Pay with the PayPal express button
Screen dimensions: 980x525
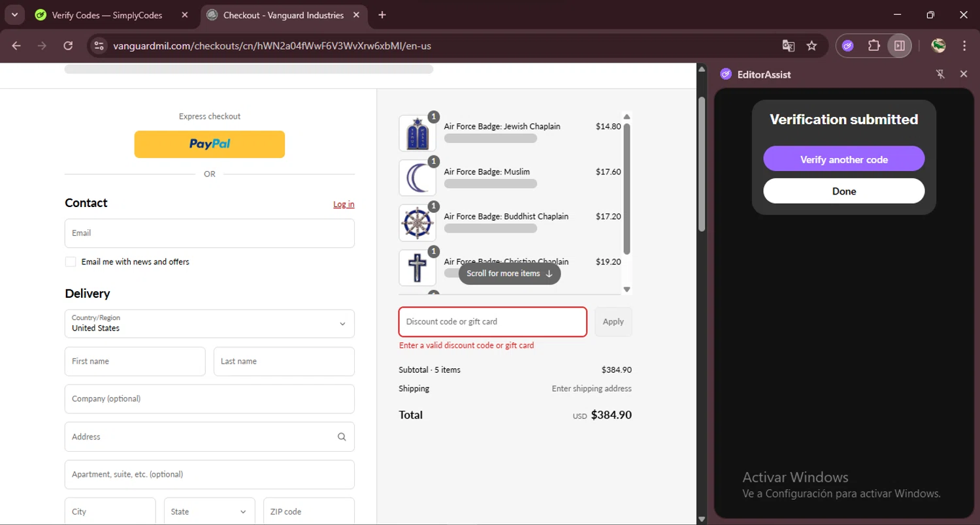coord(210,144)
